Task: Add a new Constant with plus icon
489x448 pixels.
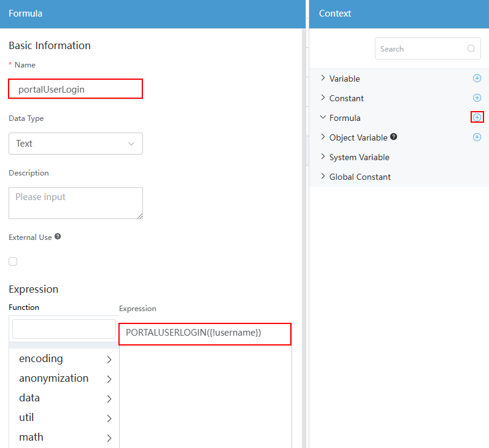Action: (x=477, y=98)
